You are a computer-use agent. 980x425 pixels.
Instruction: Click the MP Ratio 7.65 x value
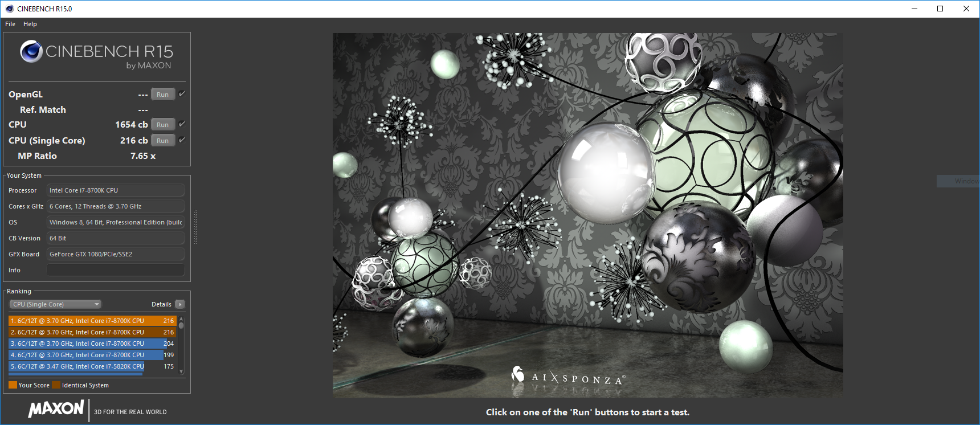143,156
